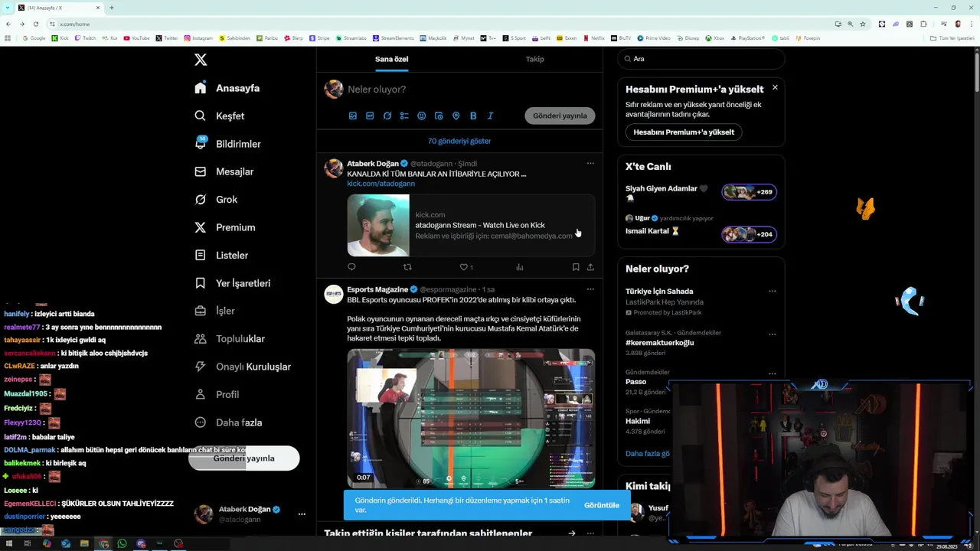Open the Kick stream preview card

(x=471, y=225)
